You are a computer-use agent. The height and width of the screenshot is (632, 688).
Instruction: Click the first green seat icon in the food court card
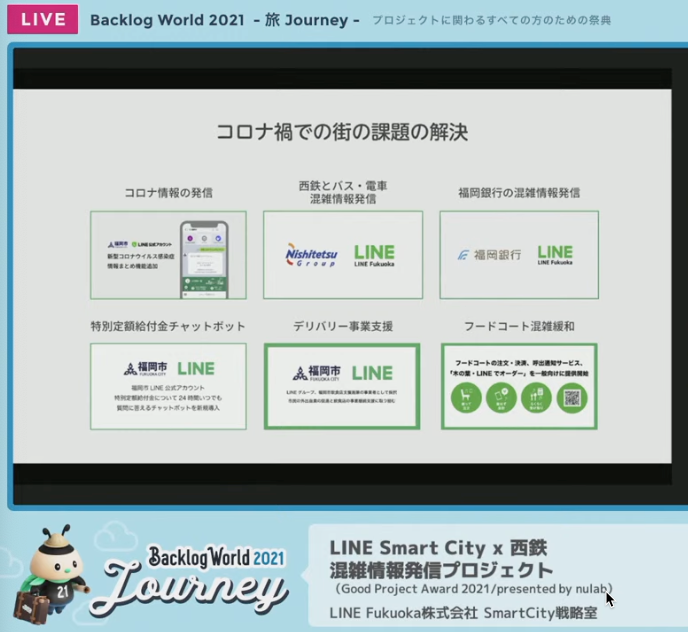466,398
